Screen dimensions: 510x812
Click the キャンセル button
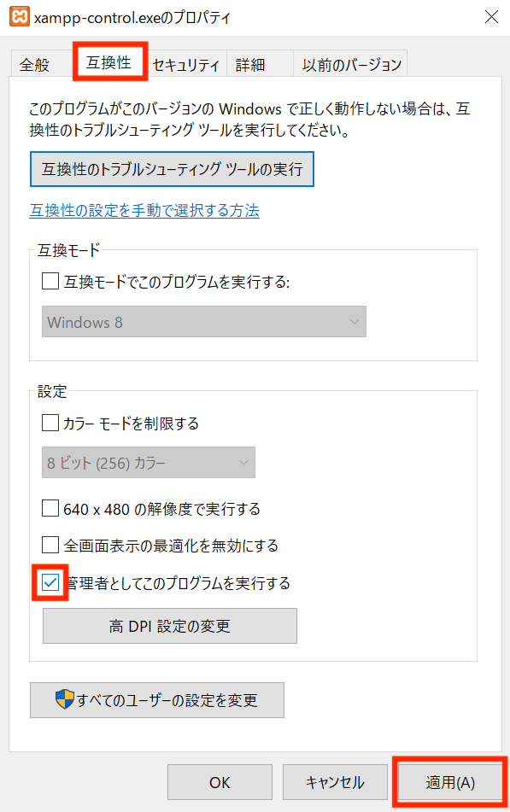click(335, 782)
